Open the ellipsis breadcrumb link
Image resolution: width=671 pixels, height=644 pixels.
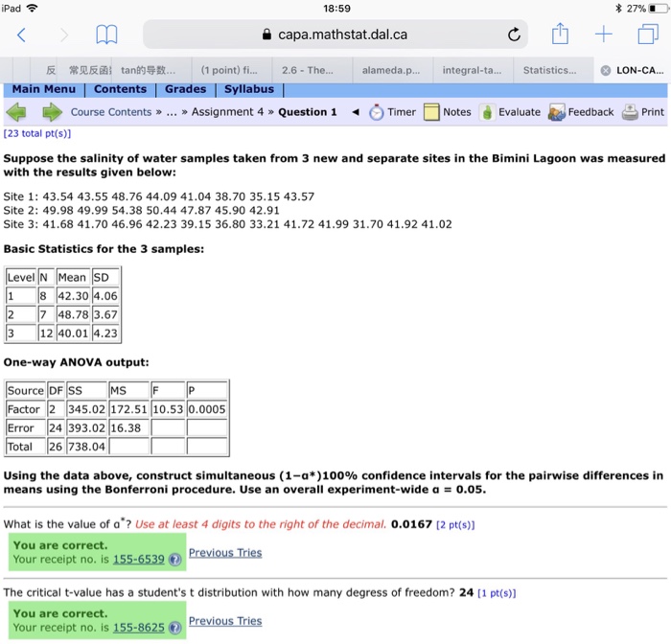tap(172, 113)
